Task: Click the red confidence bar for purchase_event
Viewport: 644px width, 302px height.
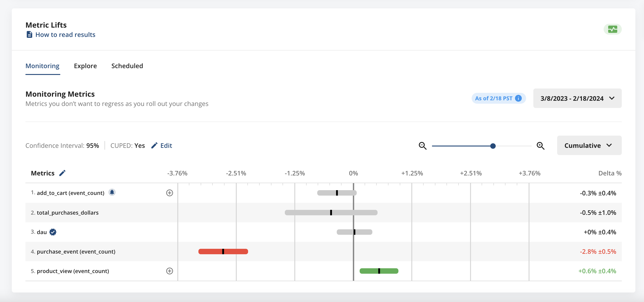Action: coord(223,252)
